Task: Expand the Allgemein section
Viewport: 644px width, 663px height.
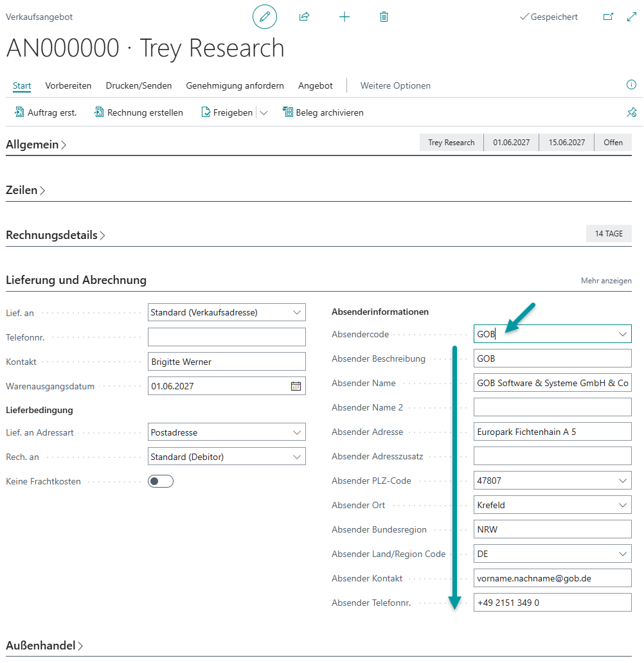Action: pyautogui.click(x=36, y=145)
